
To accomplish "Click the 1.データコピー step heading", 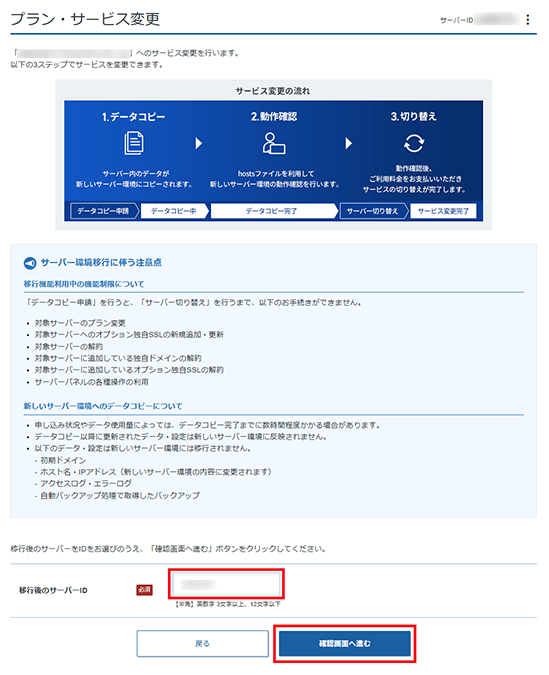I will tap(133, 117).
